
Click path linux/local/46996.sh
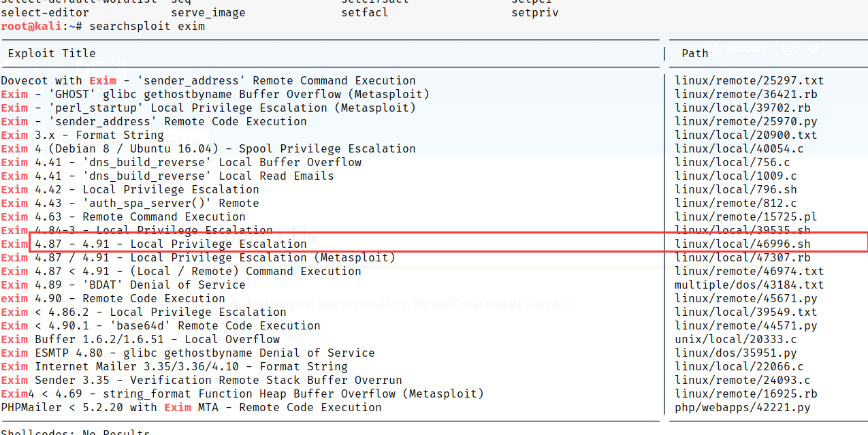coord(743,244)
